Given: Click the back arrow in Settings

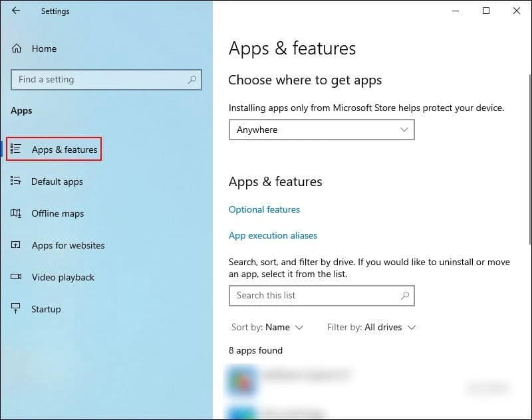Looking at the screenshot, I should click(x=16, y=11).
